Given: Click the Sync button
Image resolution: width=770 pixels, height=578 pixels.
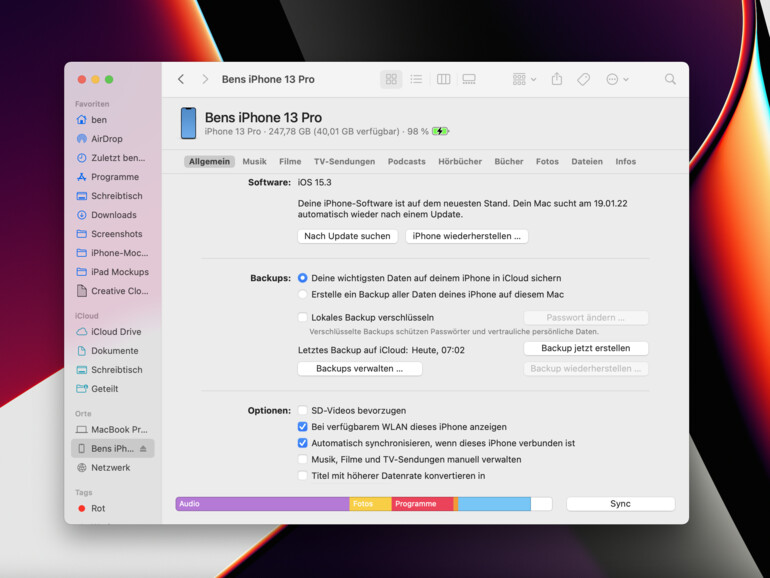Looking at the screenshot, I should tap(620, 504).
